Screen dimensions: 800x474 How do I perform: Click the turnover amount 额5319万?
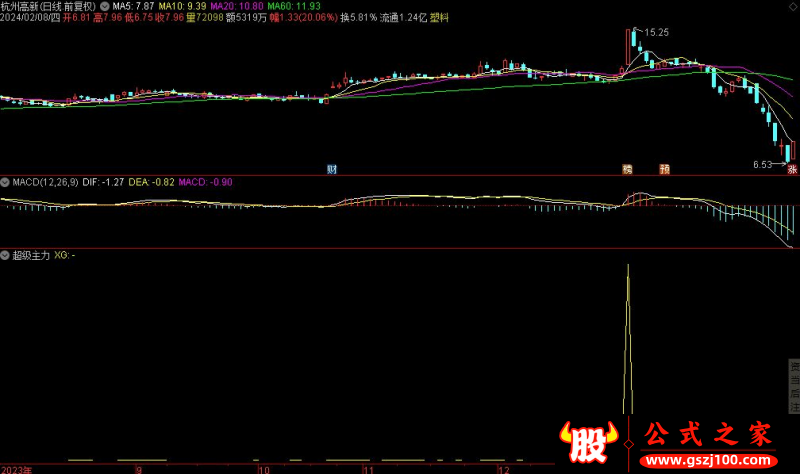click(246, 18)
